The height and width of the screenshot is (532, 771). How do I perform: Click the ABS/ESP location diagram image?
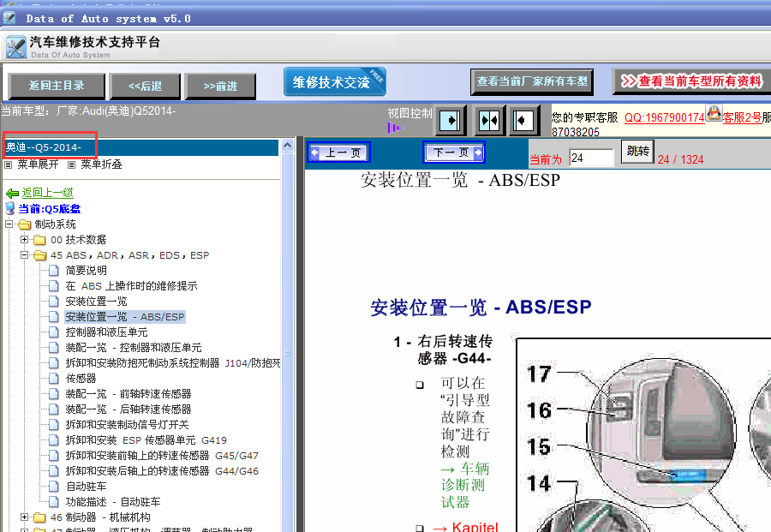643,434
